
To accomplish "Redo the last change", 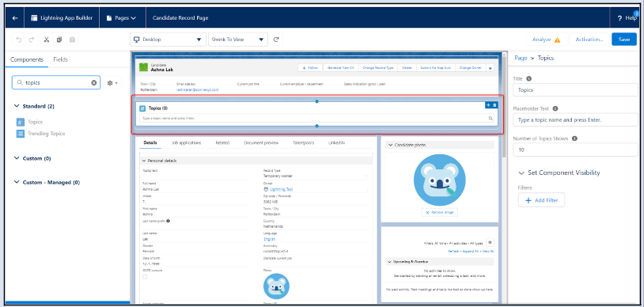I will 31,40.
